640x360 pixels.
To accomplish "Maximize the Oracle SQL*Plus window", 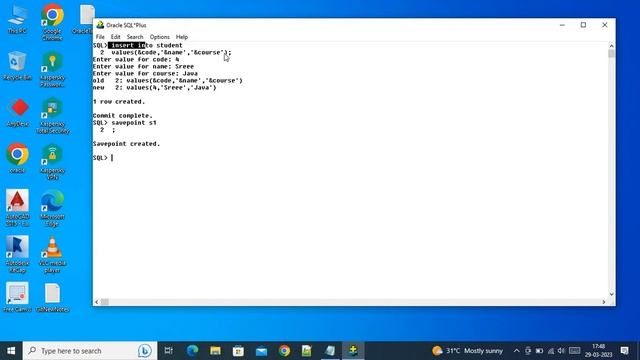I will coord(583,25).
